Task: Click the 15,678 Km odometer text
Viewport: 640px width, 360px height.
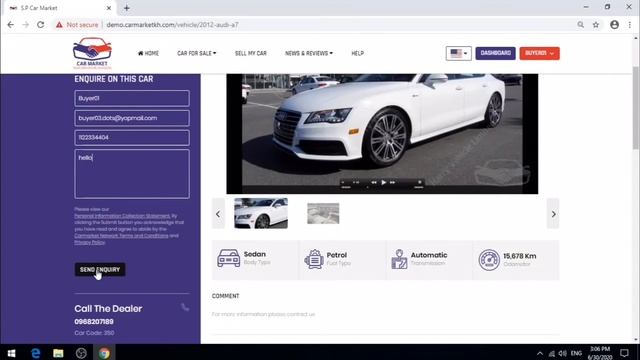Action: 520,256
